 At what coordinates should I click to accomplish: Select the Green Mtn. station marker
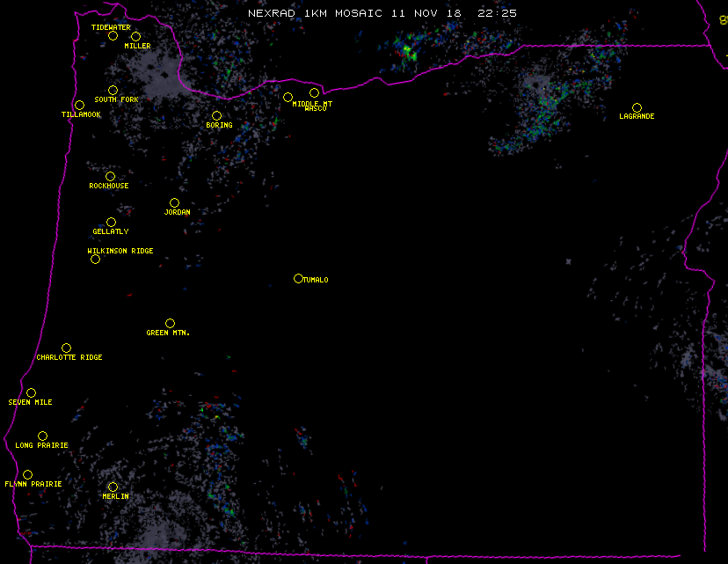click(x=170, y=323)
